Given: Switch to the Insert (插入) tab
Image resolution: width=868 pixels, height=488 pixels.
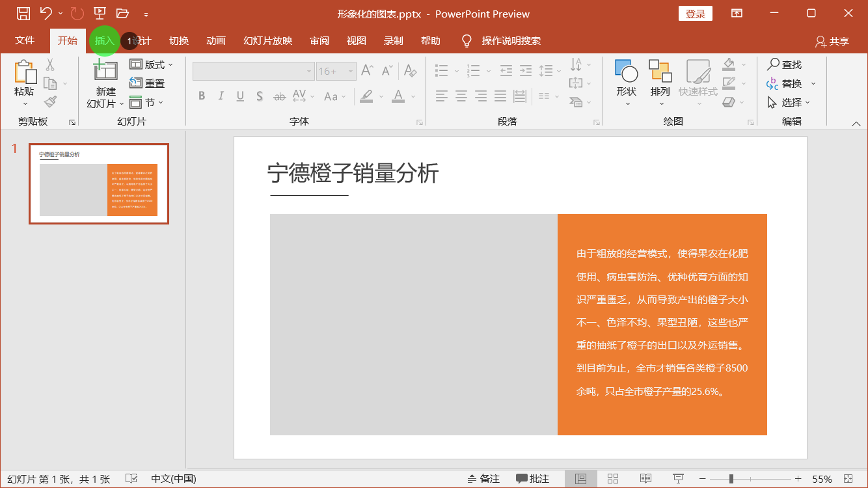Looking at the screenshot, I should point(104,40).
